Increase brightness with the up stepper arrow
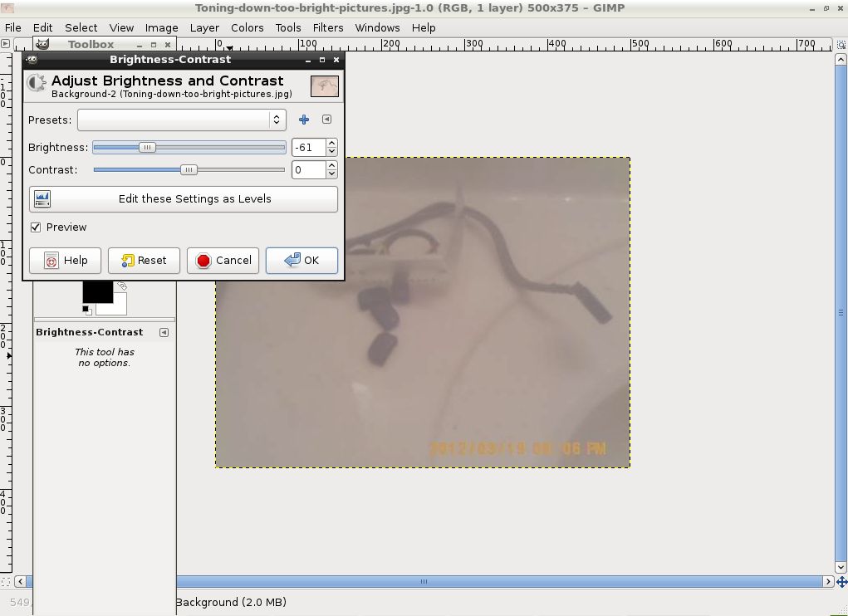This screenshot has height=616, width=848. coord(331,143)
